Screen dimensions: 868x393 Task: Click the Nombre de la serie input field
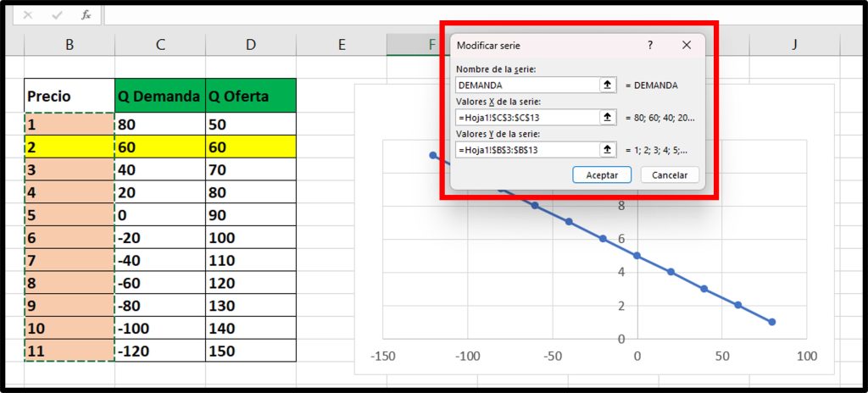click(x=527, y=86)
